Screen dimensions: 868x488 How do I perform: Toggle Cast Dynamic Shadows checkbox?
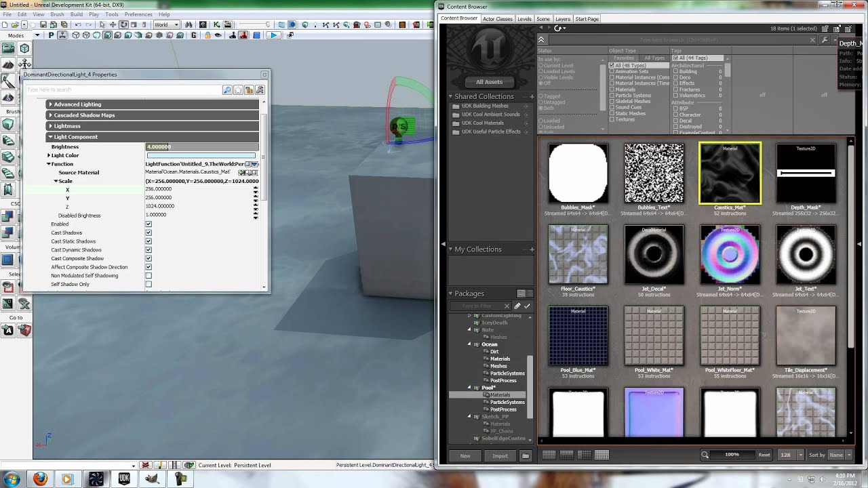(x=149, y=250)
